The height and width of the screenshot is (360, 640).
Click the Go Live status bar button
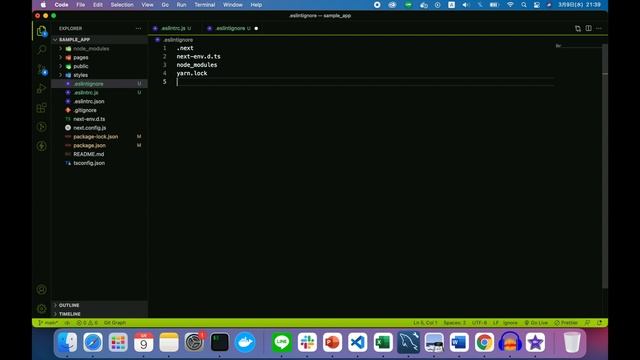(536, 323)
